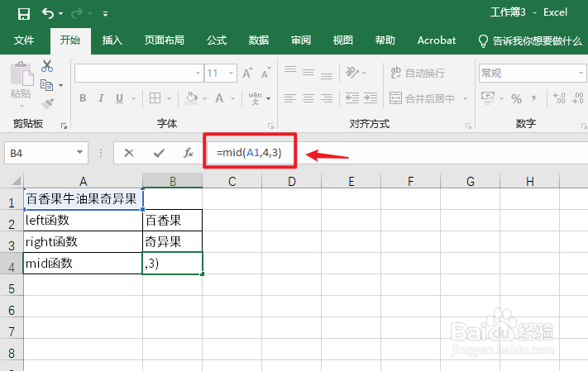Switch to the 公式 tab
588x371 pixels.
pos(217,40)
